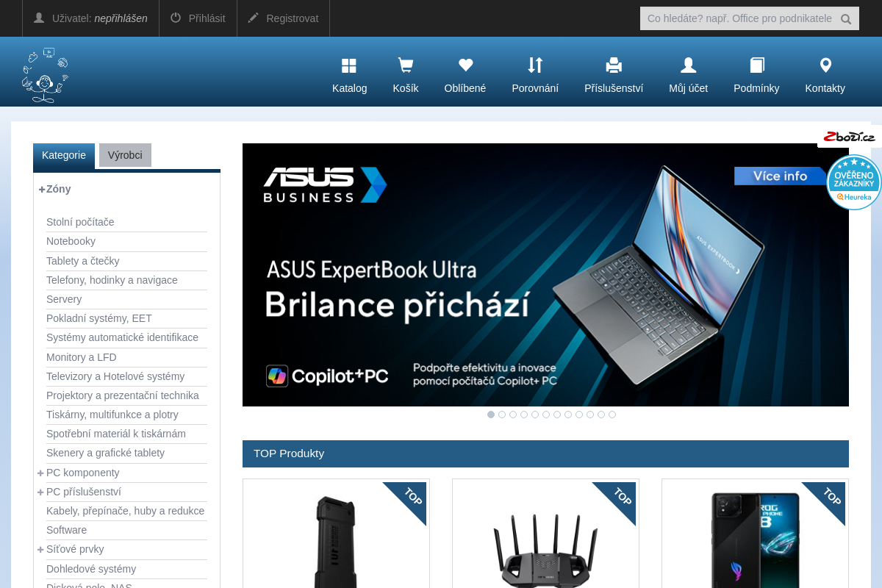
Task: Expand the Síťové prvky category
Action: point(41,549)
